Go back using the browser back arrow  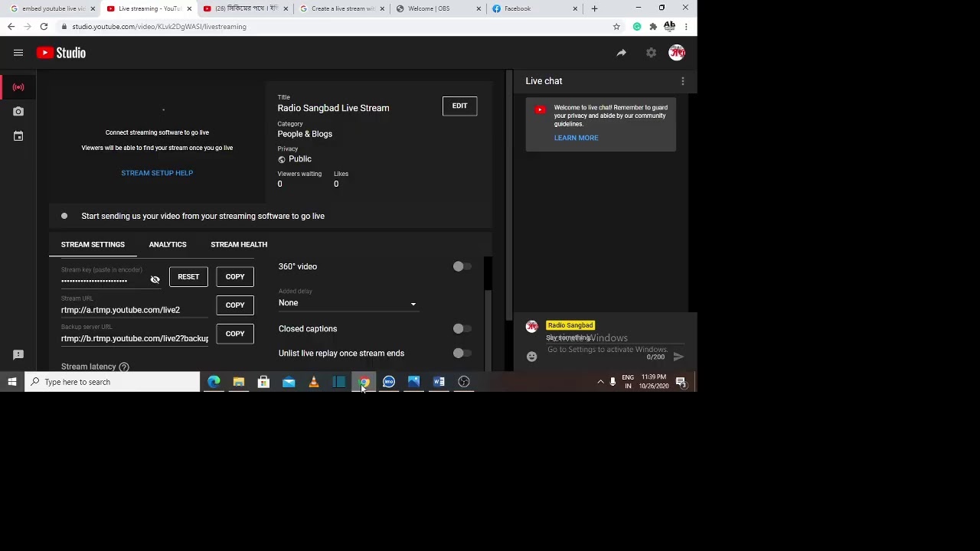click(11, 27)
